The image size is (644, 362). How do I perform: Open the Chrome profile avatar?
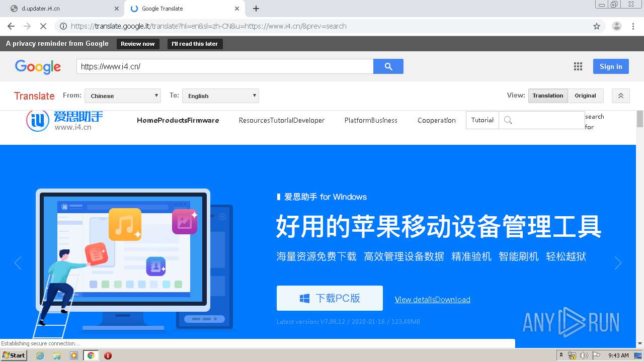tap(616, 26)
